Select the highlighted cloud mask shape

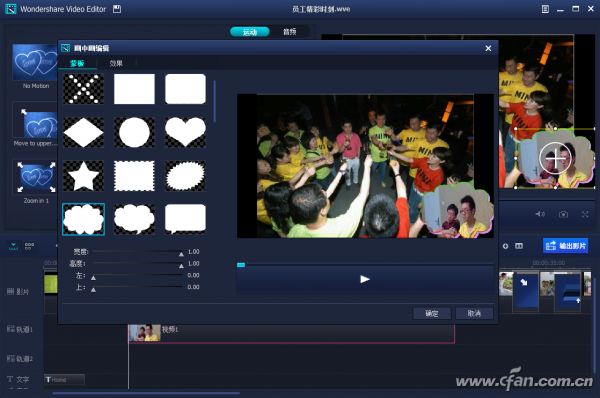[x=83, y=219]
